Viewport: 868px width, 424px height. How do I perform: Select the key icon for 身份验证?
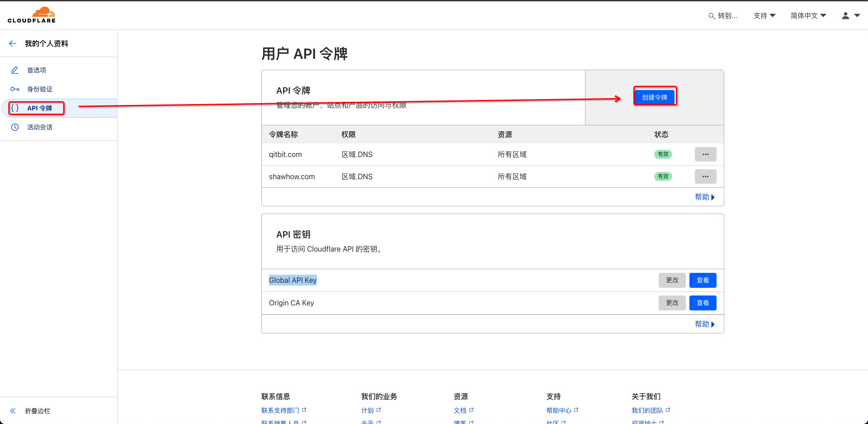point(15,89)
